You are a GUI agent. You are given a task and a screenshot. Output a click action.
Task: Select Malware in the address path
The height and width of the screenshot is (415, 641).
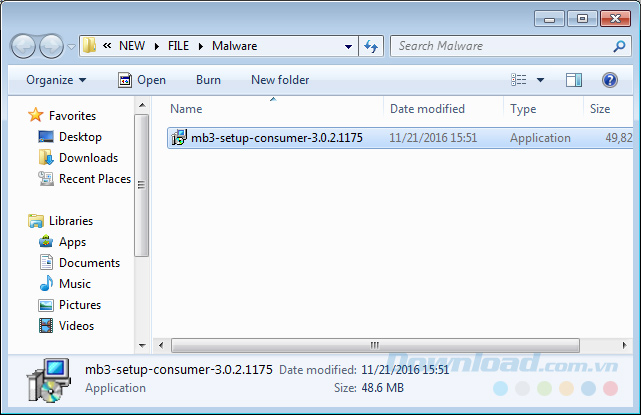[x=235, y=46]
